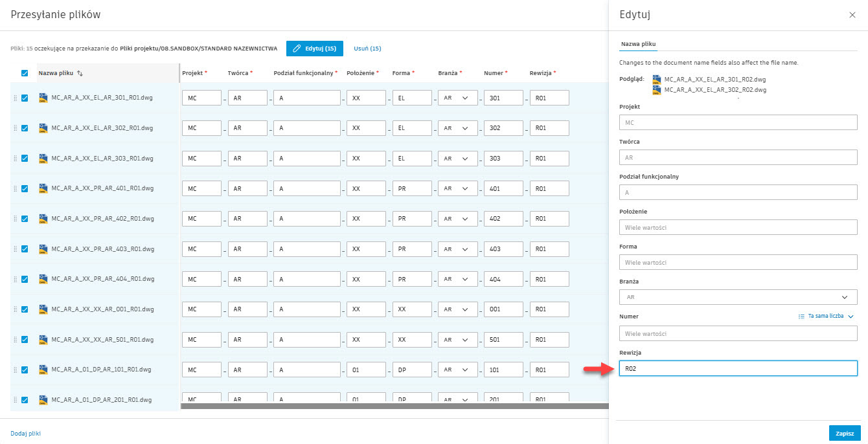Grab drag handle of MC_AR_A_XX_EL_AR_302_R01.dwg row
The image size is (868, 444).
click(x=15, y=128)
